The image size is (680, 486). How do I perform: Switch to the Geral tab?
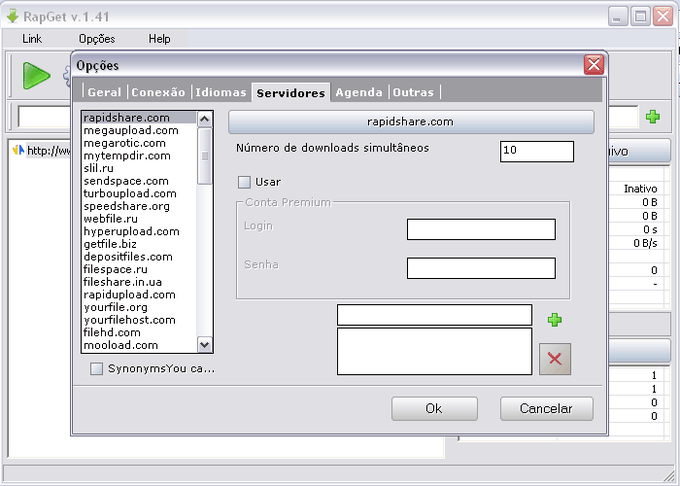[104, 92]
